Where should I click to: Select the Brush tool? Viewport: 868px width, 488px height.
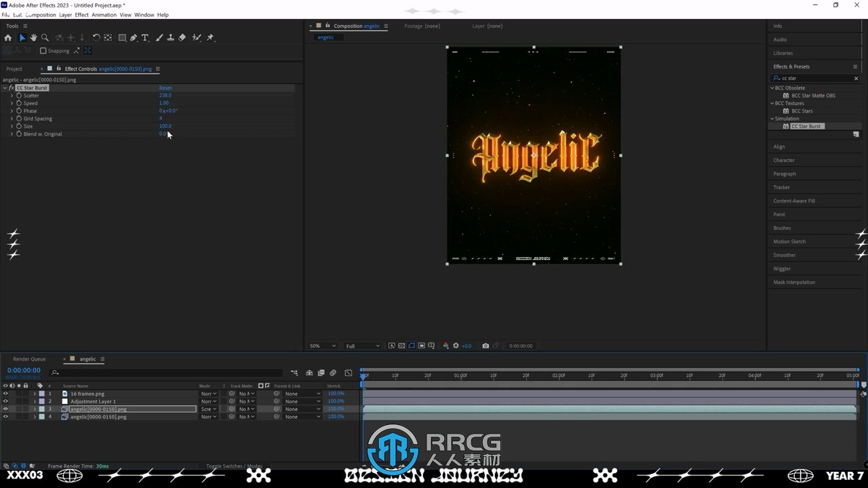click(x=159, y=38)
